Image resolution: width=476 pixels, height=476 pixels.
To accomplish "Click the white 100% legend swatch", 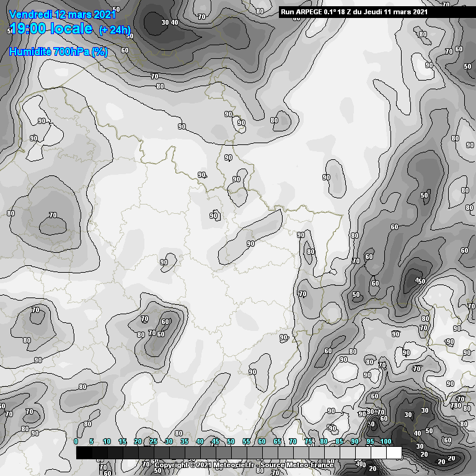I will coord(394,453).
